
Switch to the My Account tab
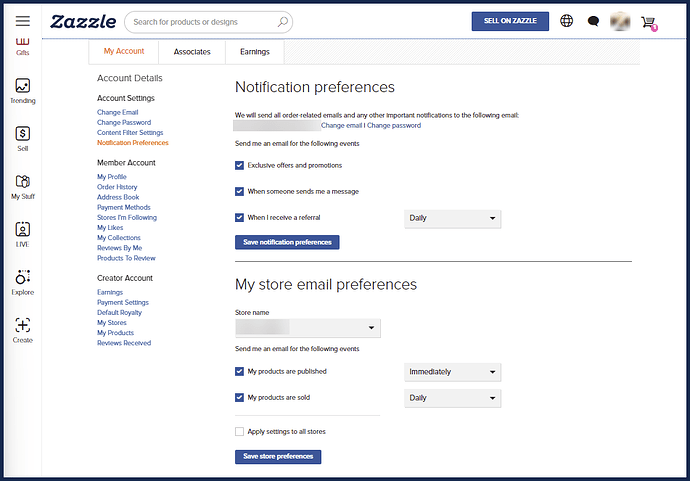[124, 51]
